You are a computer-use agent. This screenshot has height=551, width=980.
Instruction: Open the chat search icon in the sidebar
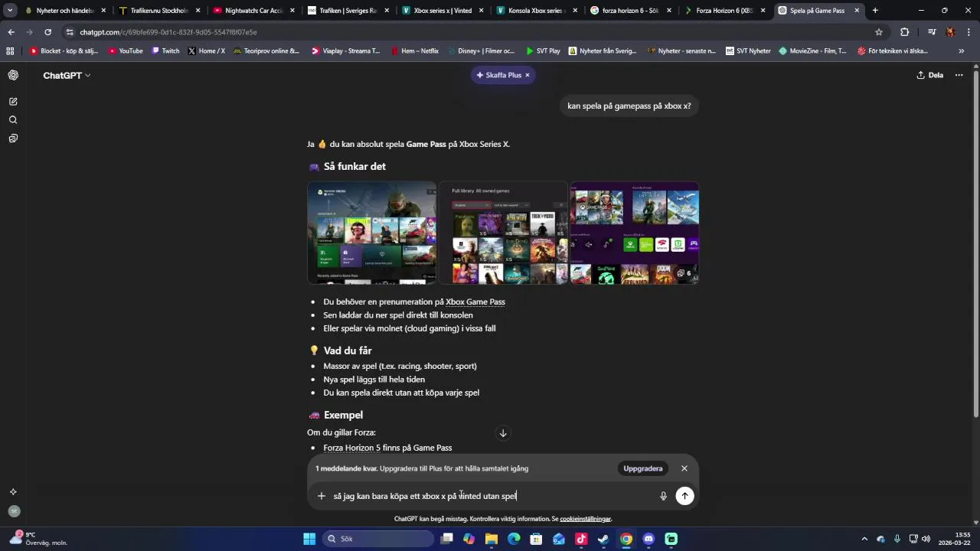click(x=13, y=119)
